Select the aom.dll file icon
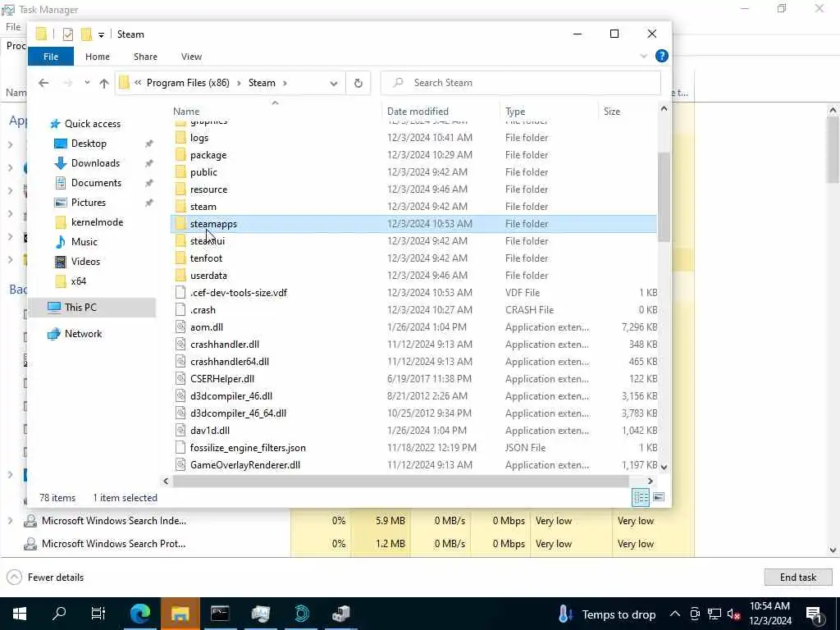 pos(181,326)
